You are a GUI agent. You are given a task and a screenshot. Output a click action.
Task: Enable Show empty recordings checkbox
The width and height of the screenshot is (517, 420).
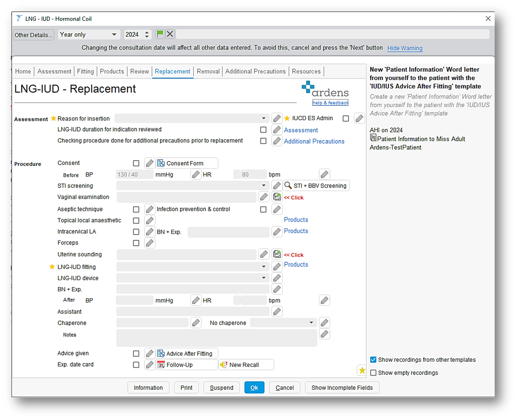click(373, 373)
